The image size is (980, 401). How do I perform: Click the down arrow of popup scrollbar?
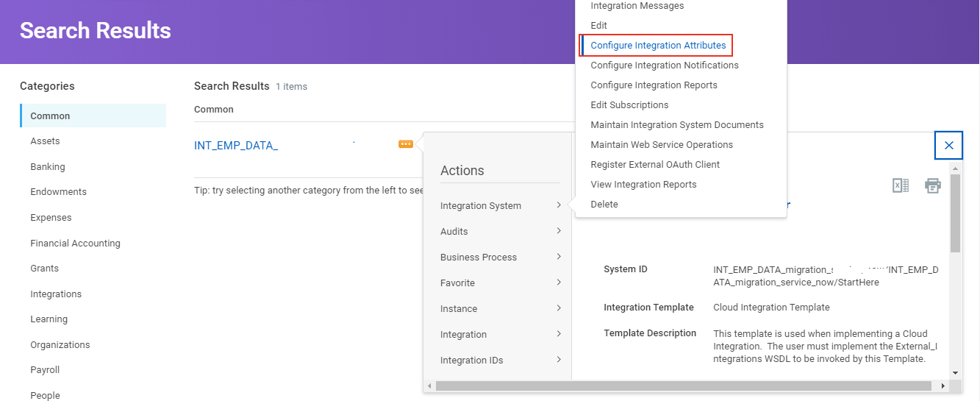(955, 374)
